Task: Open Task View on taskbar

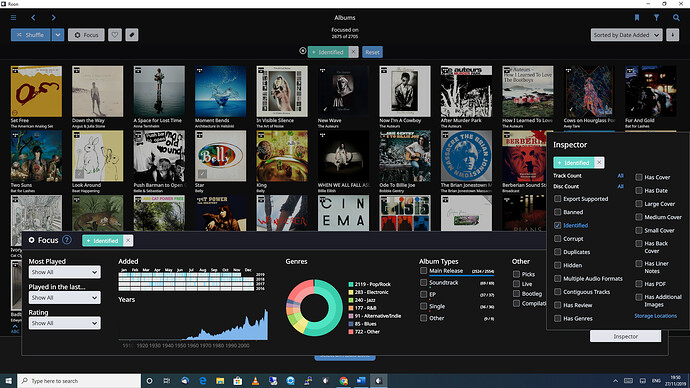Action: pyautogui.click(x=167, y=381)
